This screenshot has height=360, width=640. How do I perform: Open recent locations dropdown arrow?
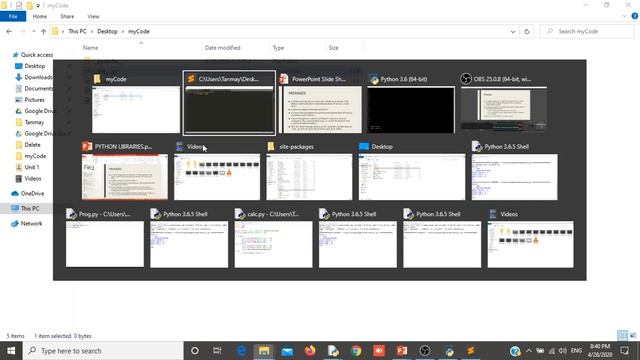point(33,31)
